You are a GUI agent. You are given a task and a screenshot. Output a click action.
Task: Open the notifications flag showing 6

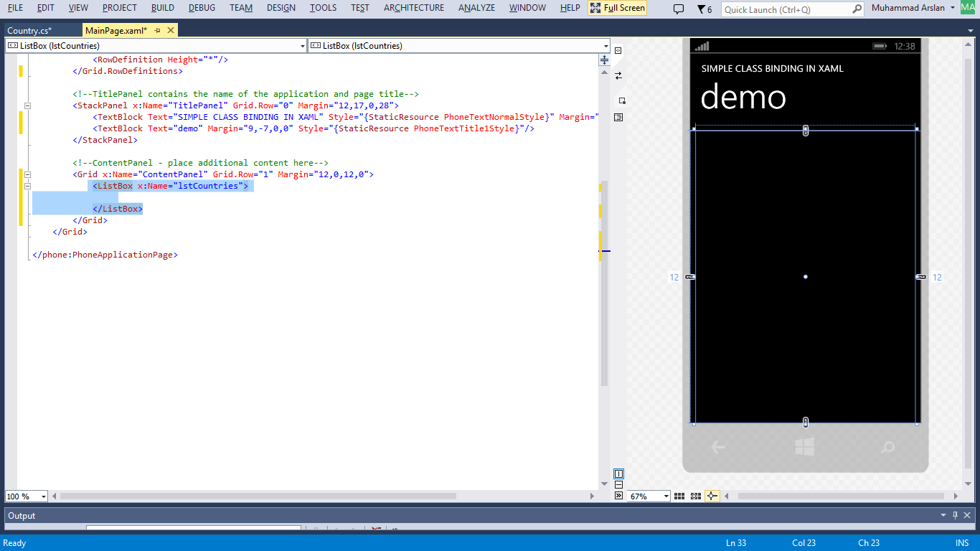(705, 9)
